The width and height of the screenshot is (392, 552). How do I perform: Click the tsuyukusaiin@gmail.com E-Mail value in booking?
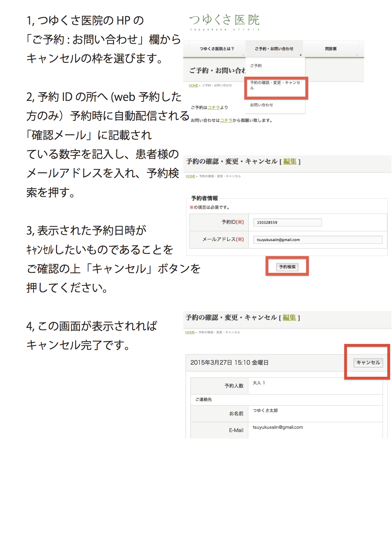pyautogui.click(x=278, y=427)
